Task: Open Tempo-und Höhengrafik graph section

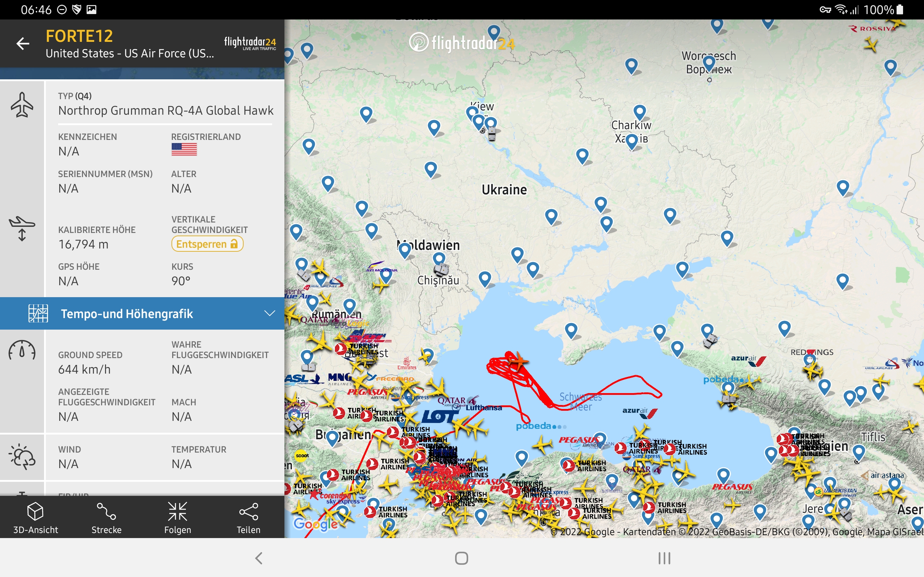Action: pyautogui.click(x=127, y=314)
